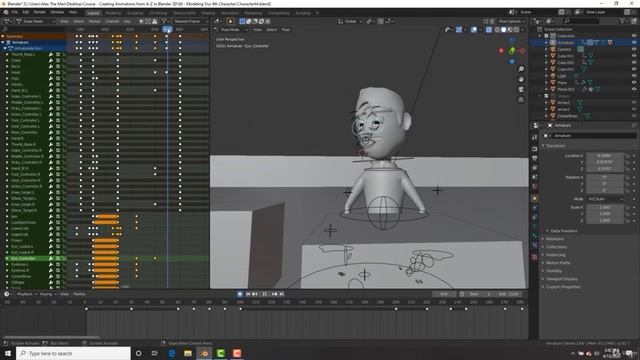640x360 pixels.
Task: Select the Summary channel row
Action: click(x=33, y=36)
